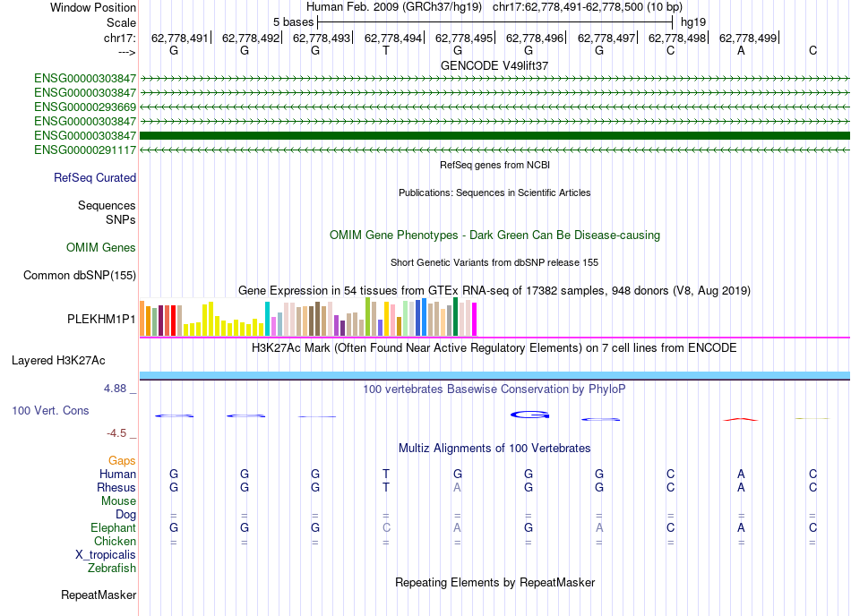The width and height of the screenshot is (851, 616).
Task: Click the first orange bar of GTEx chart
Action: tap(142, 319)
